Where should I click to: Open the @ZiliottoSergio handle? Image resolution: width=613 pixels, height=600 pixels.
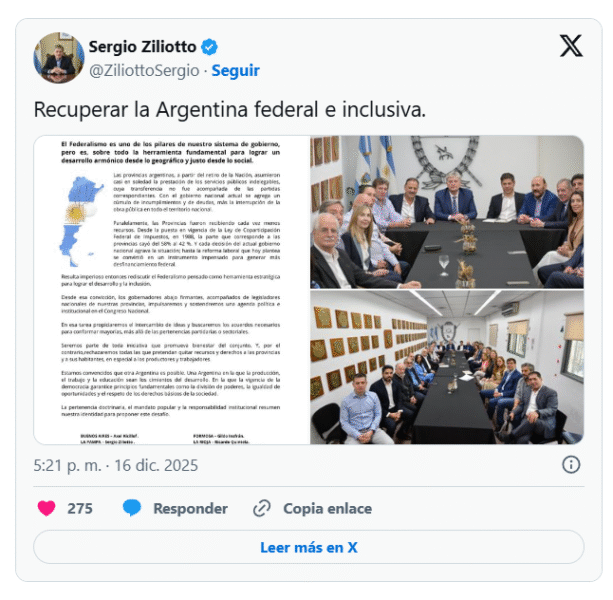tap(144, 71)
